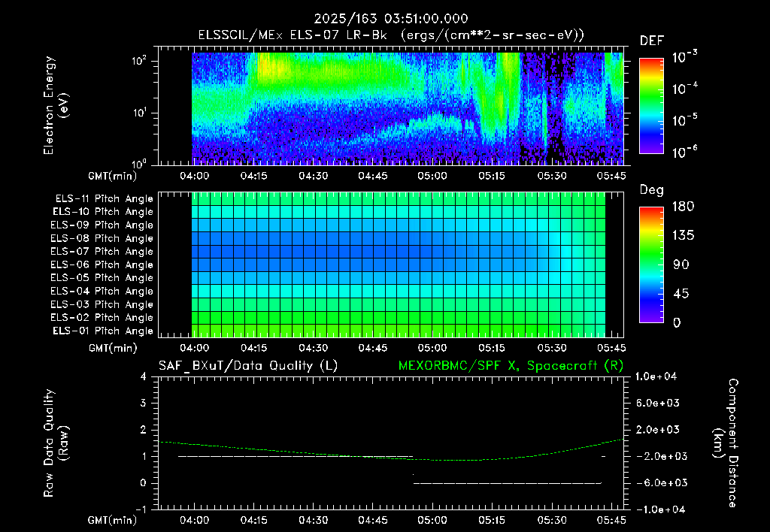Click the Electron Energy (eV) axis label
This screenshot has height=532, width=770.
click(56, 105)
